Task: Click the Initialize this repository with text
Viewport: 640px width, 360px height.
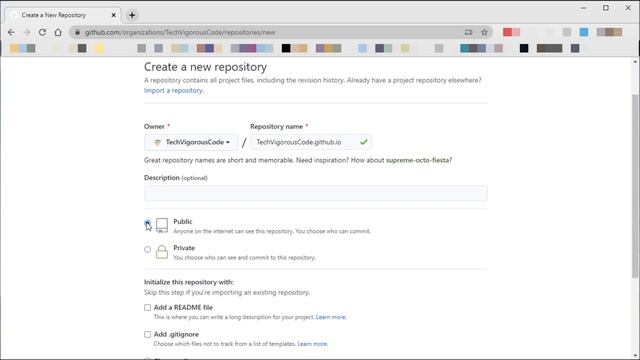Action: coord(189,282)
